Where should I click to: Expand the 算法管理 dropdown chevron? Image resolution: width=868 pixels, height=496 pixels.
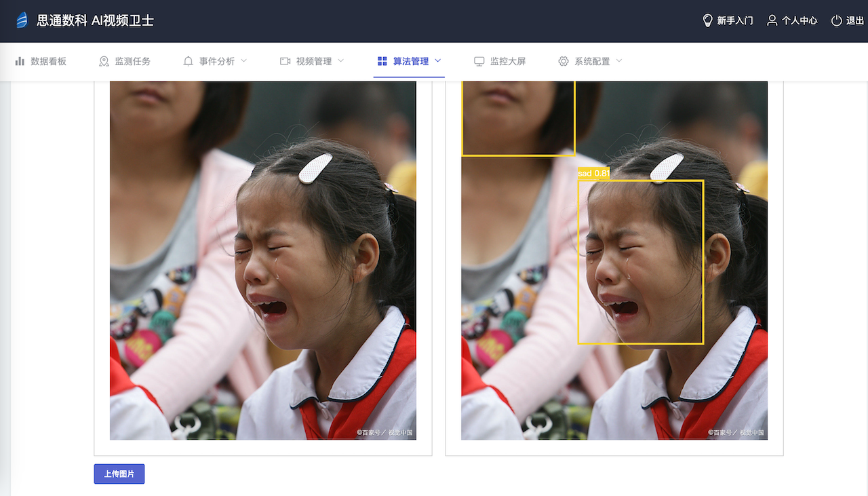[438, 61]
